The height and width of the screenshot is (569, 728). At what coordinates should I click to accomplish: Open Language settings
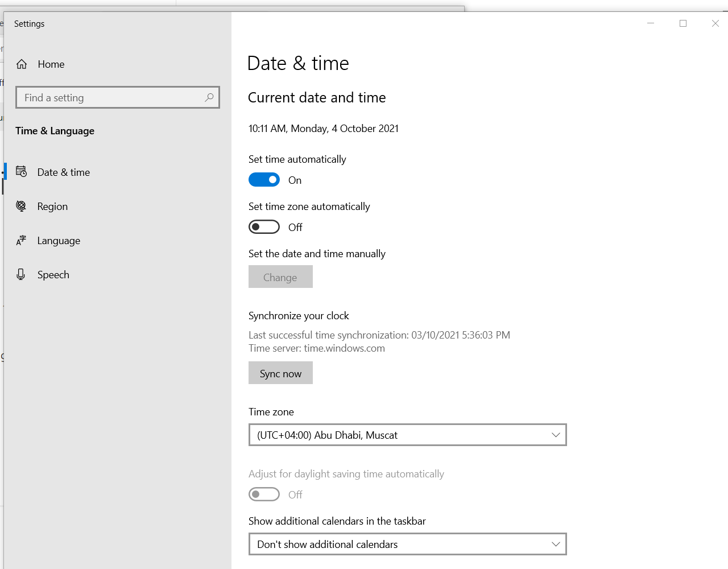pos(117,240)
